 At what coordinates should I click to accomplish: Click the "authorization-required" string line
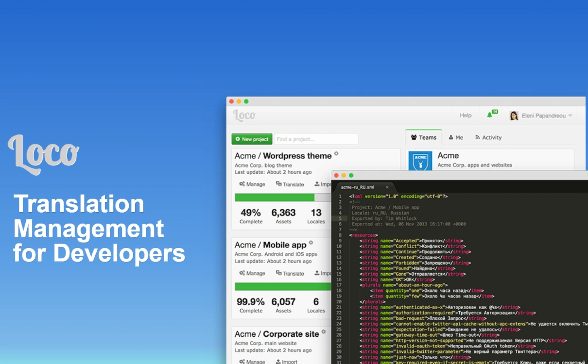click(x=447, y=313)
